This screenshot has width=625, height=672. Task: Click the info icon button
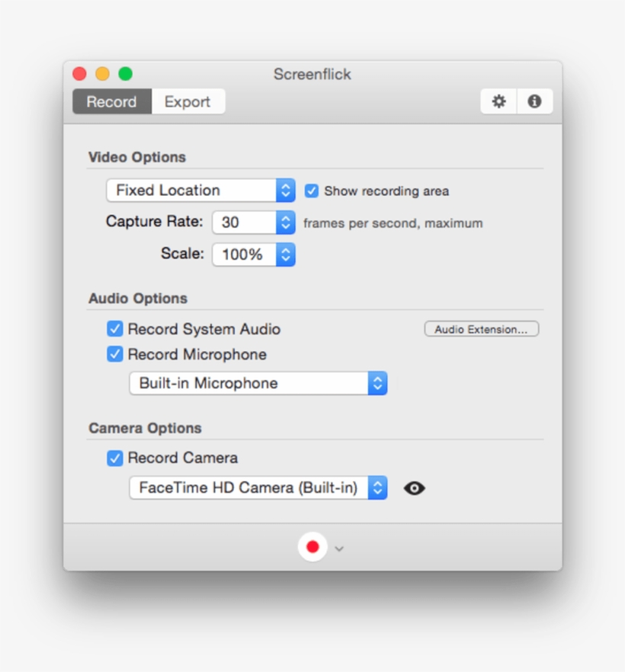pyautogui.click(x=534, y=101)
